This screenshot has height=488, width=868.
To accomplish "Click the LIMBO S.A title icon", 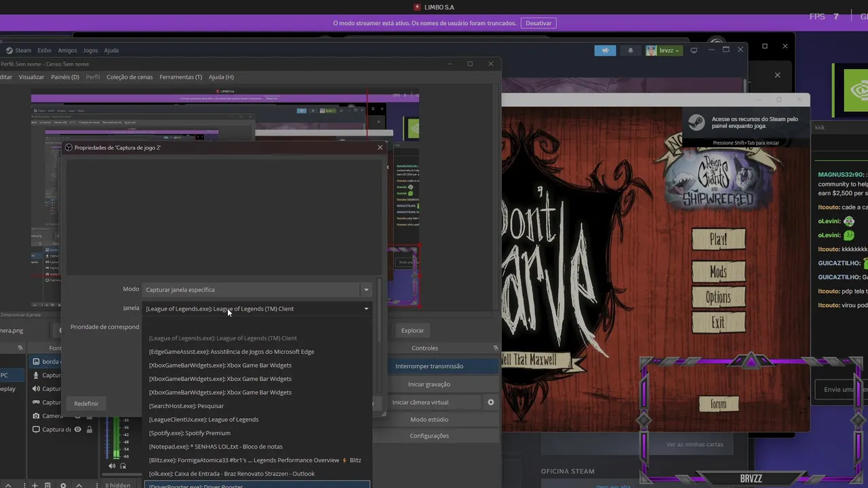I will [x=417, y=7].
